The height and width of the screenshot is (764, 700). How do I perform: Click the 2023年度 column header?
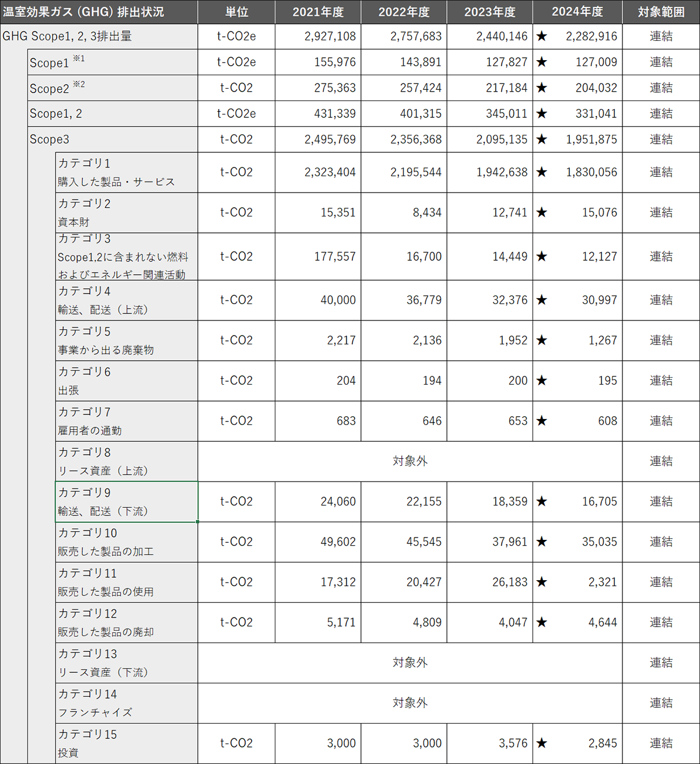(489, 12)
